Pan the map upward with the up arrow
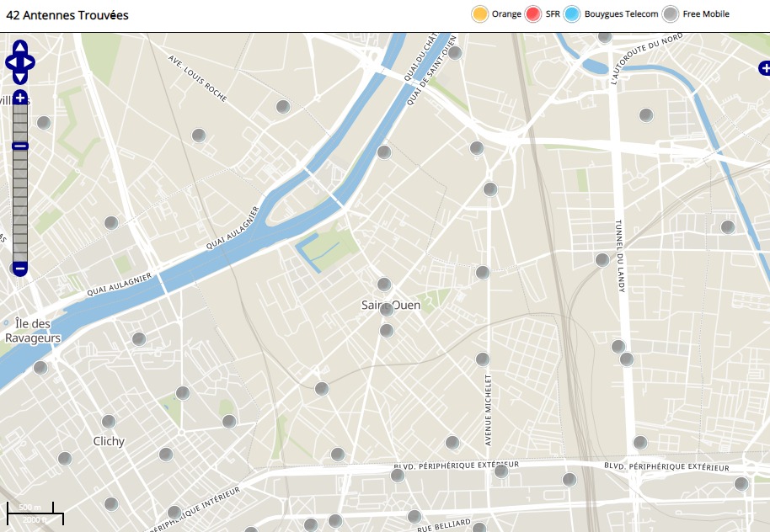This screenshot has width=770, height=532. [x=20, y=46]
